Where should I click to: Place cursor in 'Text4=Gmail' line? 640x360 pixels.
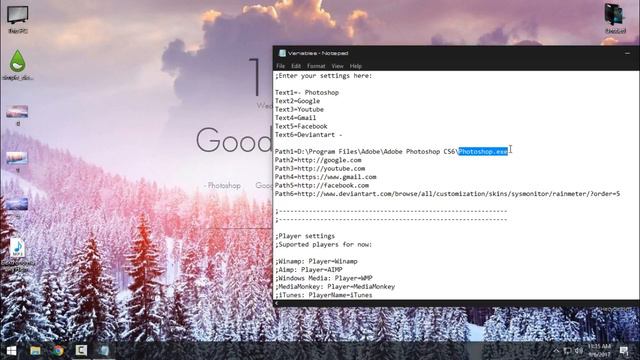[x=296, y=118]
